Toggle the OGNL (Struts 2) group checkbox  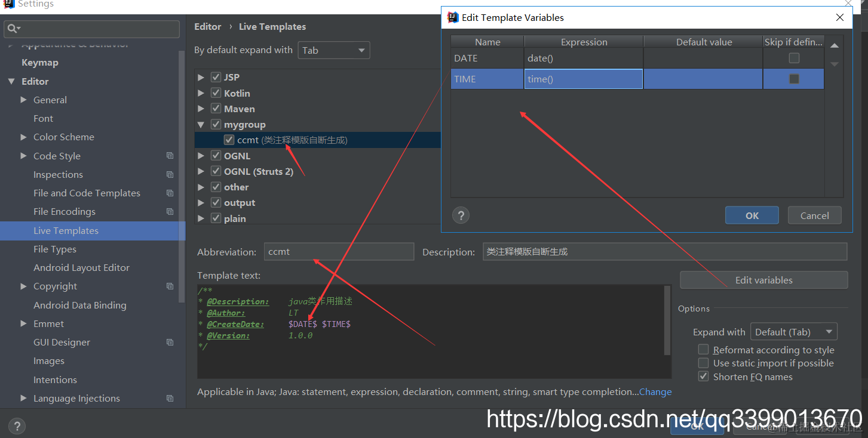216,171
